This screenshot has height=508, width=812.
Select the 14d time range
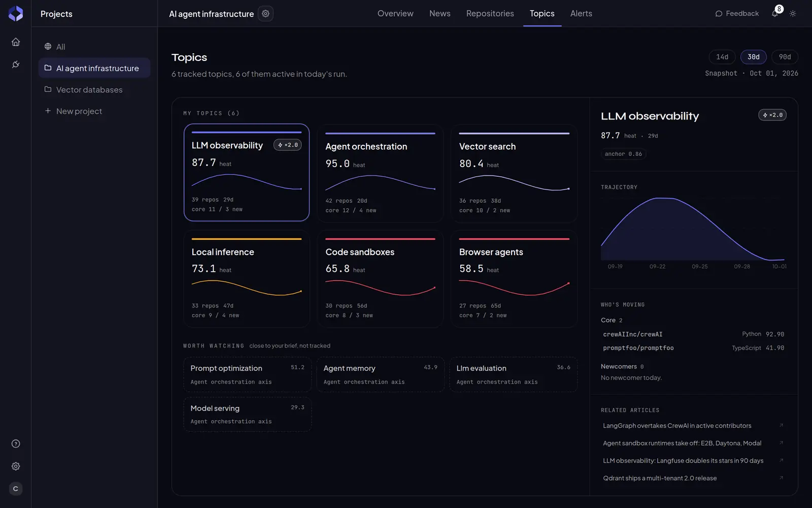tap(722, 57)
